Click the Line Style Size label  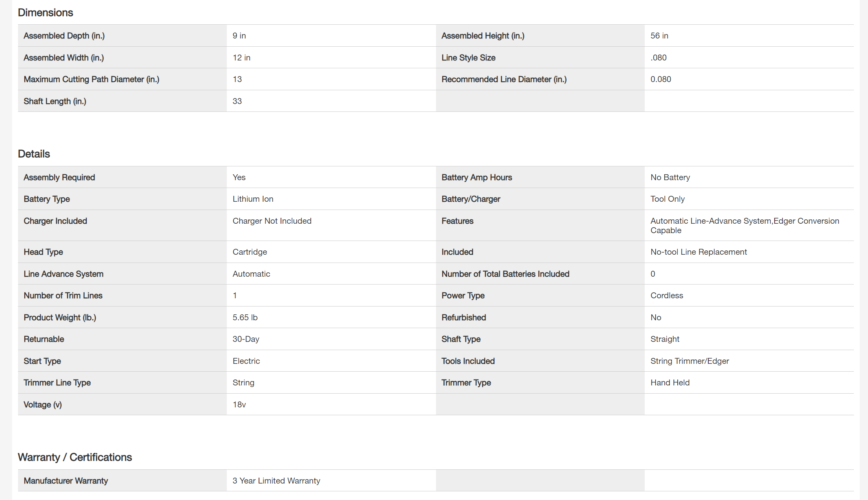(x=468, y=58)
